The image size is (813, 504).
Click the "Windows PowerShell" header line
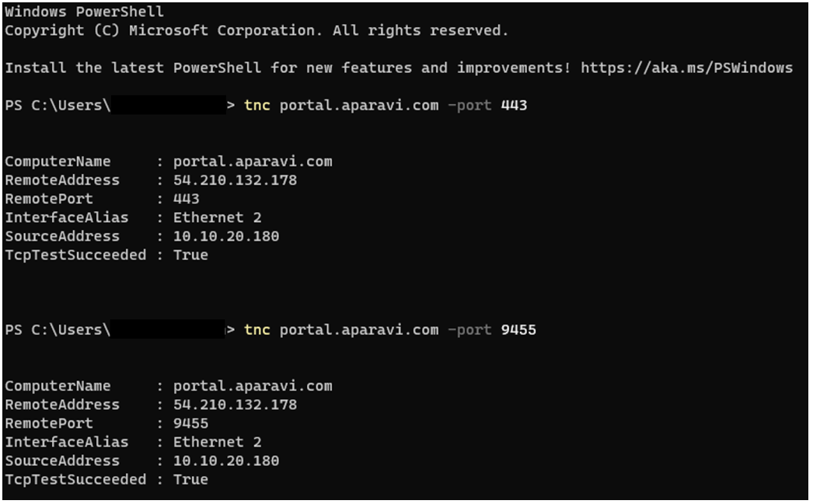pyautogui.click(x=85, y=12)
